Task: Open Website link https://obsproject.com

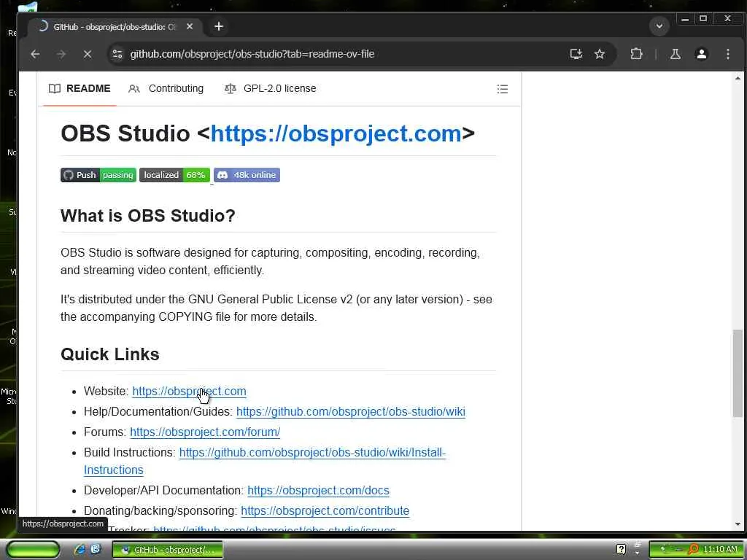Action: [189, 391]
